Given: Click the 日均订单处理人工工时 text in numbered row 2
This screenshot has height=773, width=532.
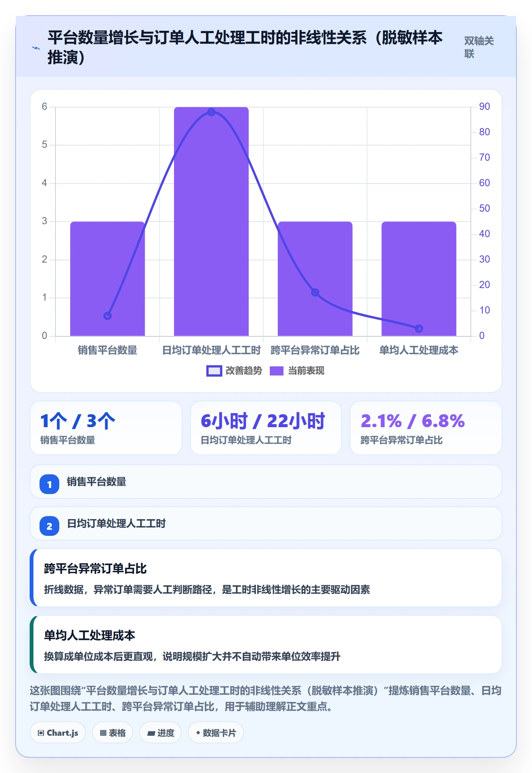Looking at the screenshot, I should click(x=116, y=523).
